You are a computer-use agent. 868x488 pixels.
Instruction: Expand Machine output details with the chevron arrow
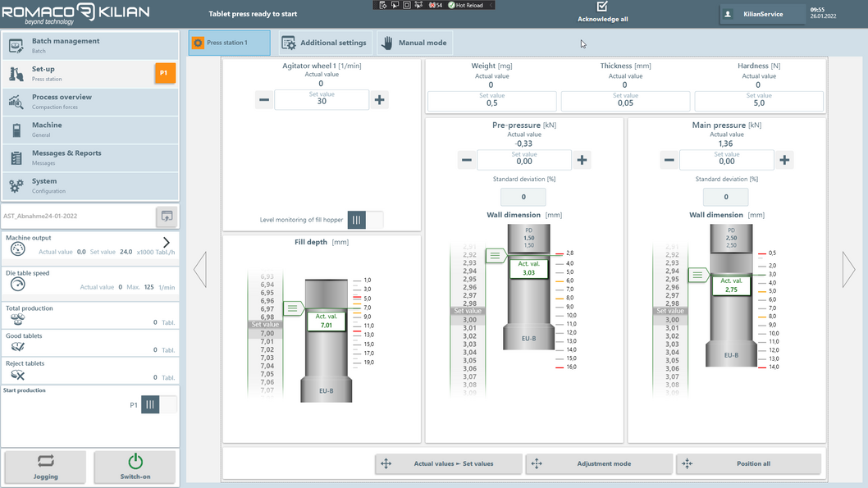click(166, 242)
